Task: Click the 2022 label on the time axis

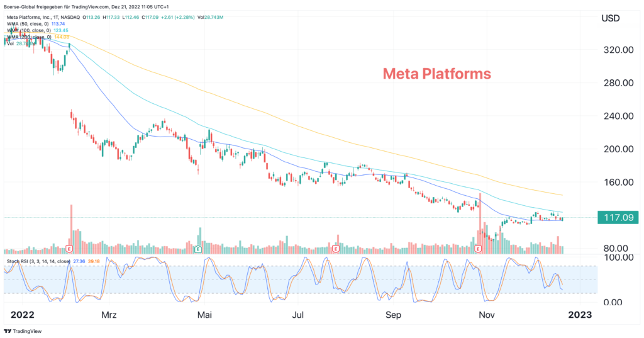Action: tap(22, 315)
